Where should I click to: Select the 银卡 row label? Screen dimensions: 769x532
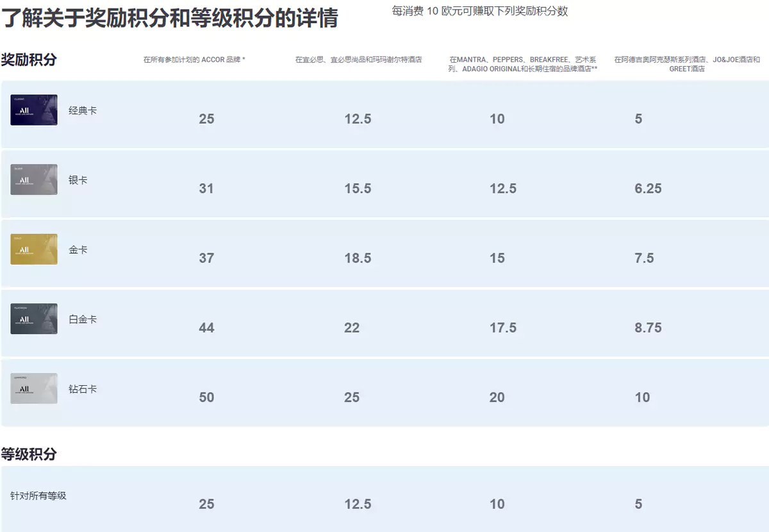click(x=77, y=179)
